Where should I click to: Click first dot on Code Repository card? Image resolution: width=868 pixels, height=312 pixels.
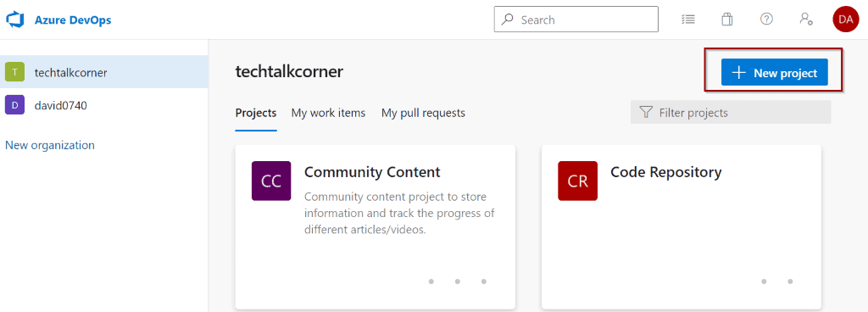click(x=764, y=281)
